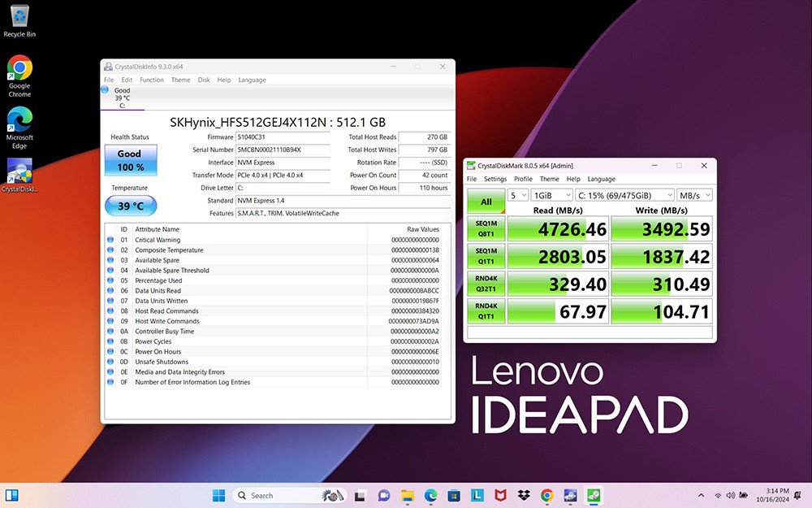Expand the test count dropdown showing 5
812x508 pixels.
coord(517,195)
